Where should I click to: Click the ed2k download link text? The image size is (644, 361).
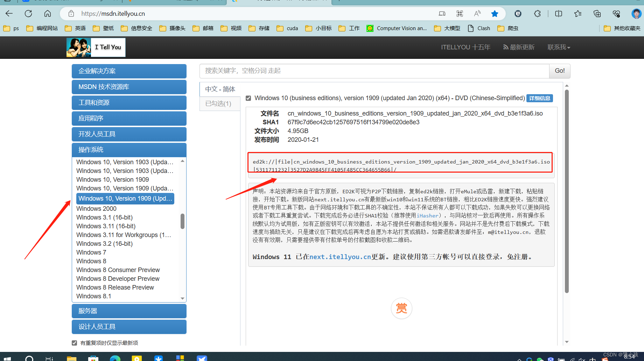coord(401,166)
